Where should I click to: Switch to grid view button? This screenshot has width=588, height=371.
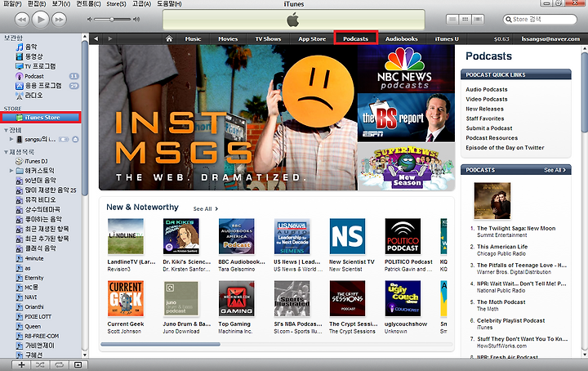pyautogui.click(x=465, y=19)
